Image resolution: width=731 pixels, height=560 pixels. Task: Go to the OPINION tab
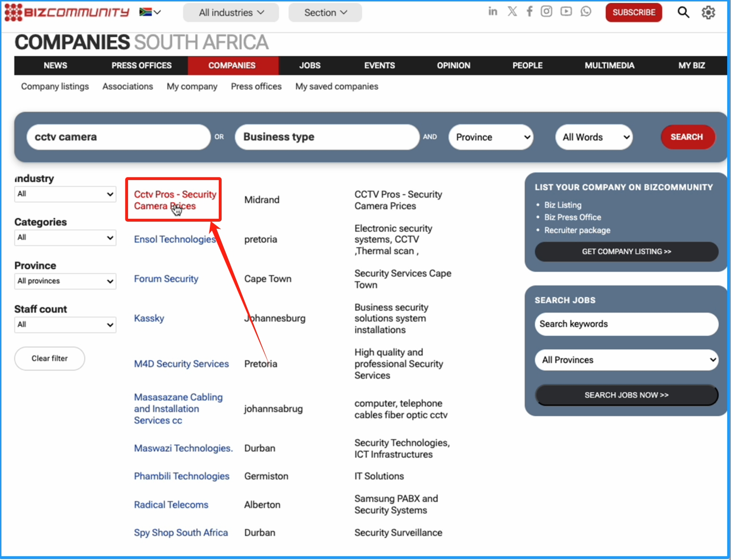coord(454,66)
